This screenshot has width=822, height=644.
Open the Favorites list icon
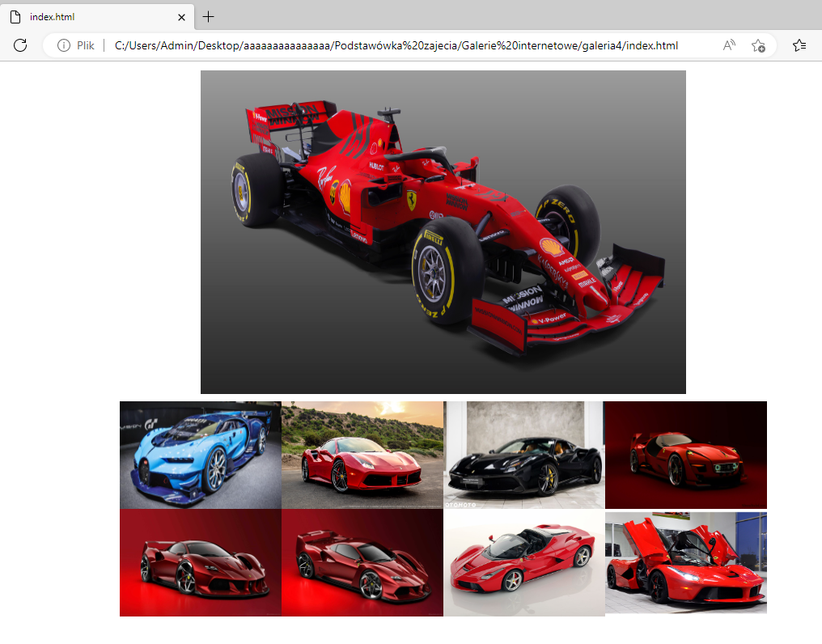[799, 45]
